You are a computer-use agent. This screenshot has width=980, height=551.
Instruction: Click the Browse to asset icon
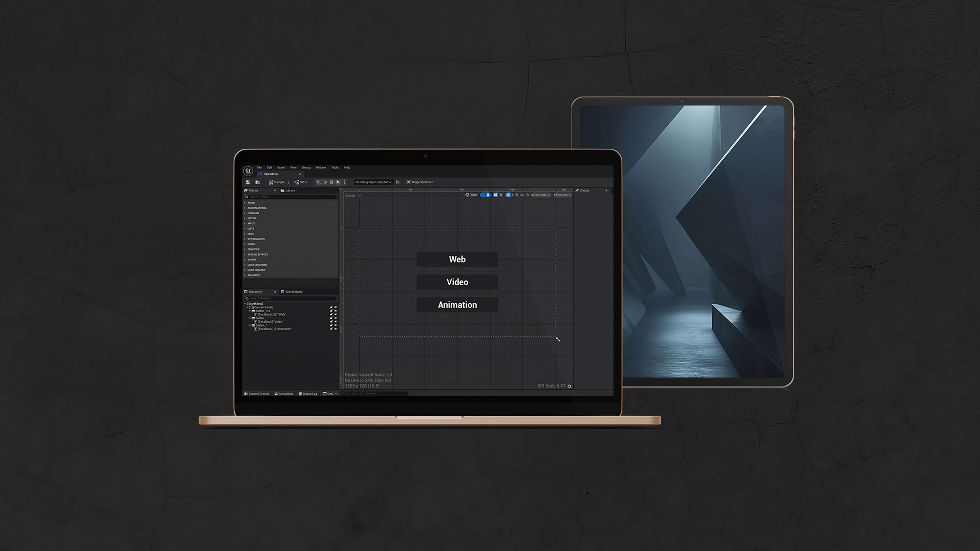coord(257,182)
